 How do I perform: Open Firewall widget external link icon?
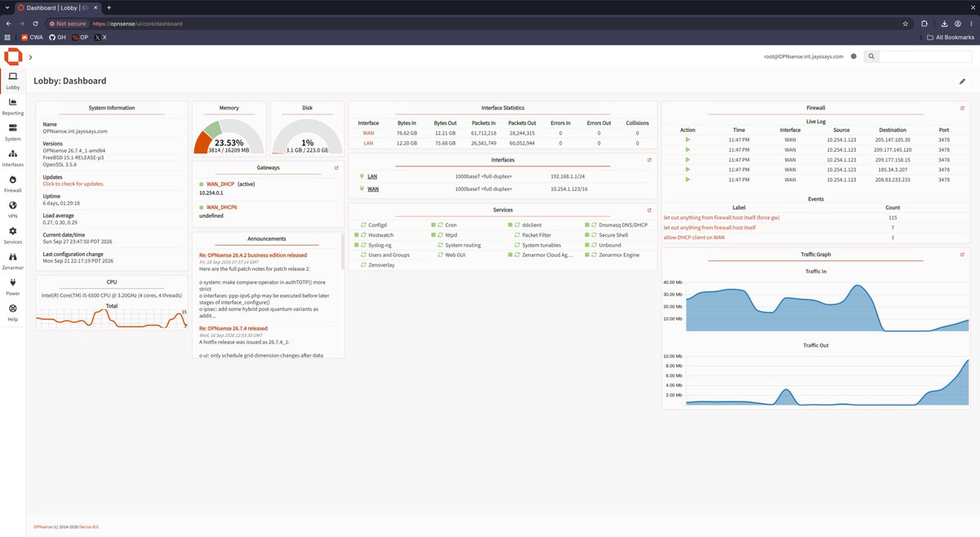pos(963,108)
